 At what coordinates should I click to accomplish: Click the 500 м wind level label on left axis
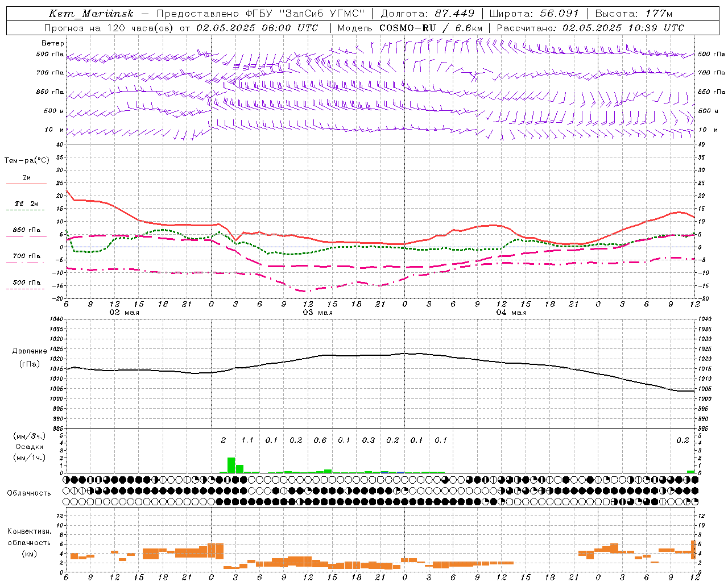click(54, 111)
